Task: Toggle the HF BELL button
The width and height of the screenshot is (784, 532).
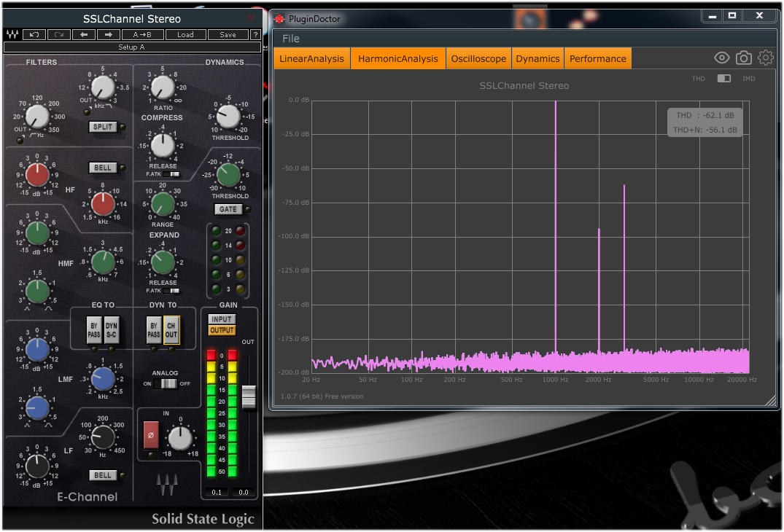Action: tap(103, 168)
